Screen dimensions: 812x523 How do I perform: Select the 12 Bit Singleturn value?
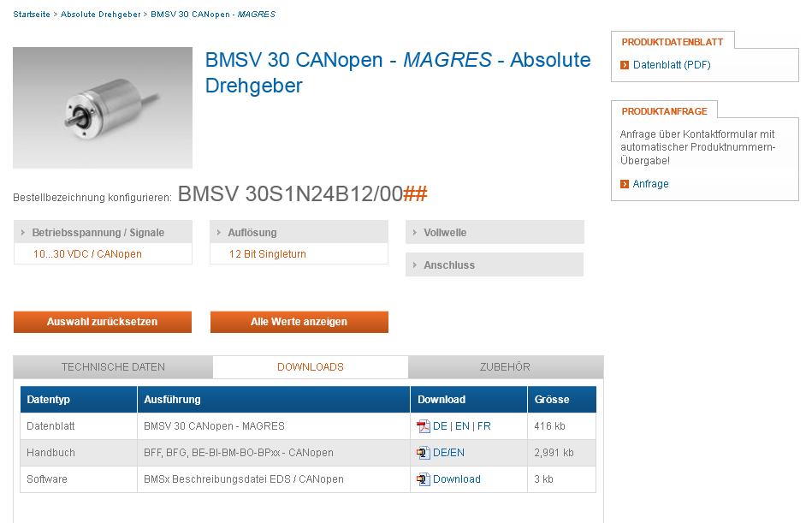(x=268, y=254)
